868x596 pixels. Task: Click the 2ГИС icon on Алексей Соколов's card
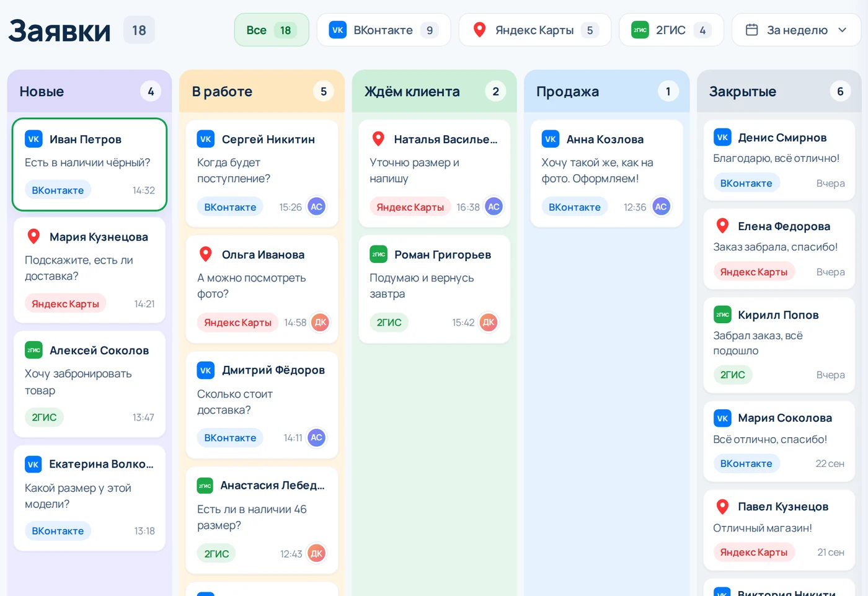[33, 350]
